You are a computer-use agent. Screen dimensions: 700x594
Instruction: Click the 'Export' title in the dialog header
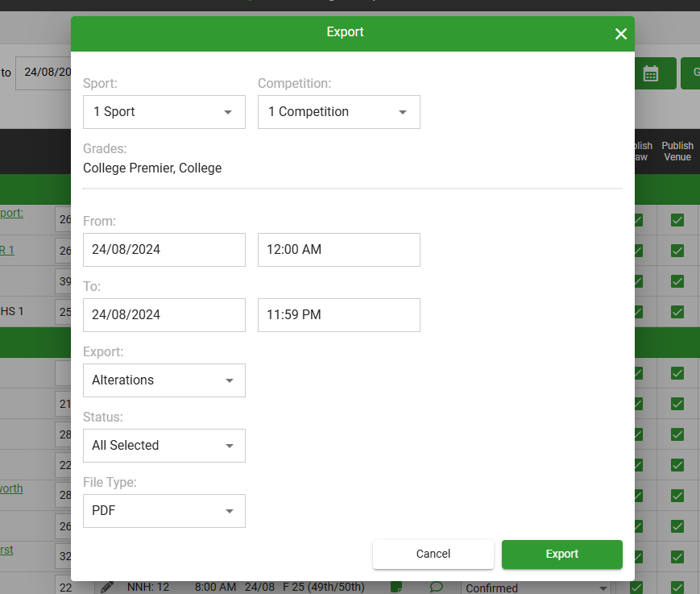pos(345,32)
